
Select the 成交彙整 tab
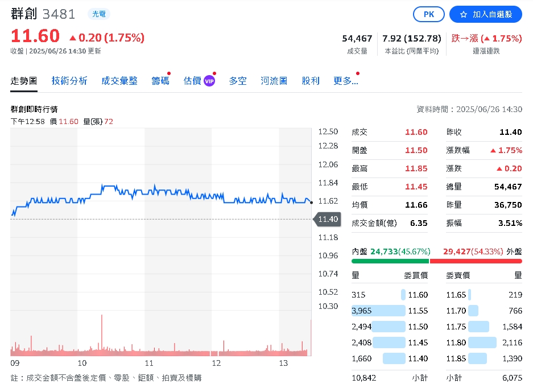point(121,81)
